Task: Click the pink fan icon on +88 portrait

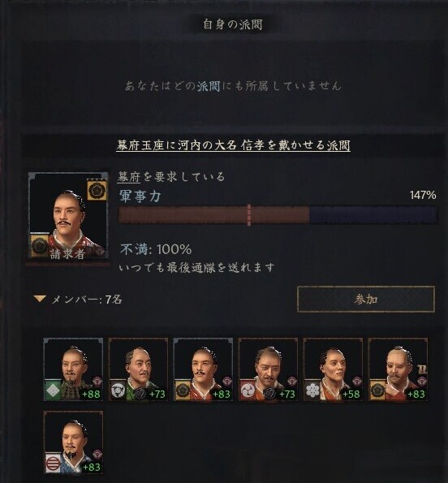Action: (97, 382)
